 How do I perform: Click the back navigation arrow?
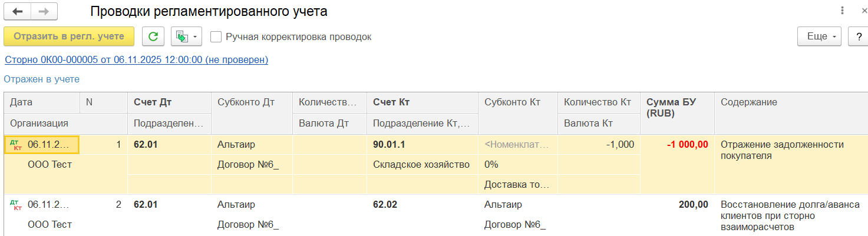coord(18,12)
